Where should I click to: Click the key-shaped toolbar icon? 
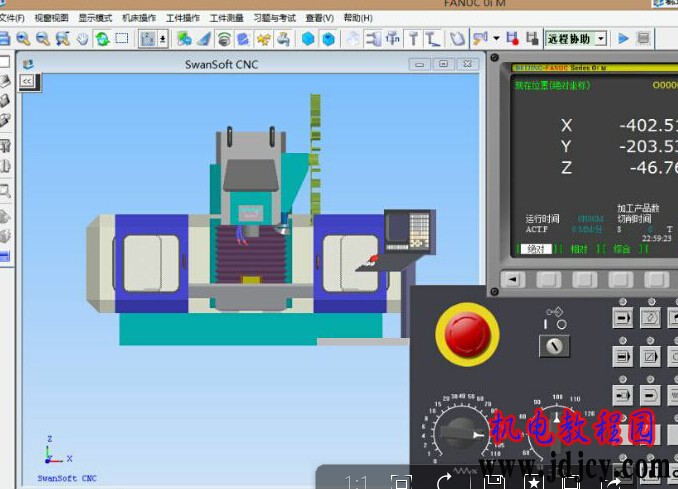pyautogui.click(x=480, y=38)
